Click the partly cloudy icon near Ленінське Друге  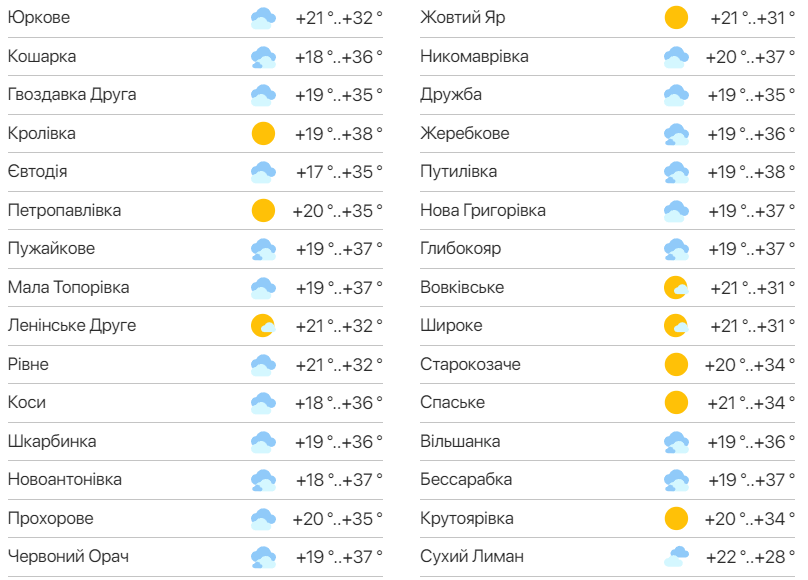pos(262,325)
